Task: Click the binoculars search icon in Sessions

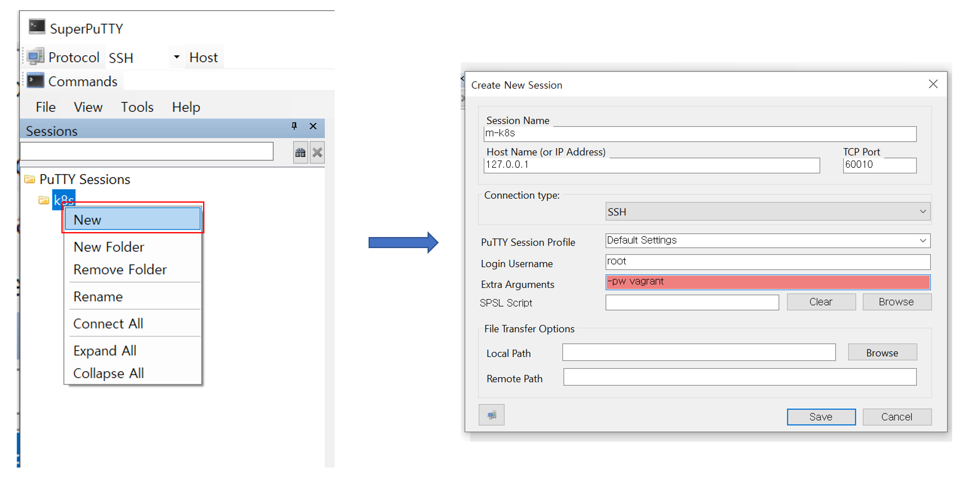Action: [300, 153]
